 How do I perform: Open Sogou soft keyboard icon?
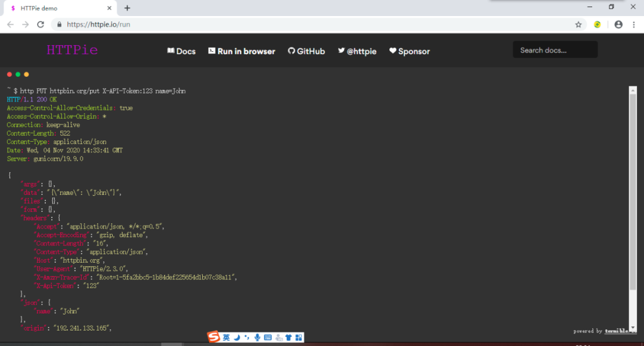click(268, 338)
